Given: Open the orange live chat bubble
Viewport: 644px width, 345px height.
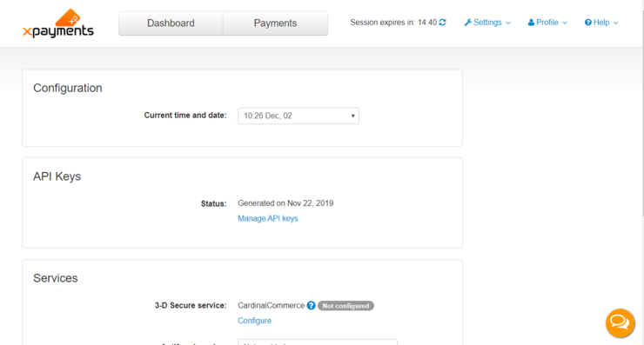Looking at the screenshot, I should click(621, 323).
